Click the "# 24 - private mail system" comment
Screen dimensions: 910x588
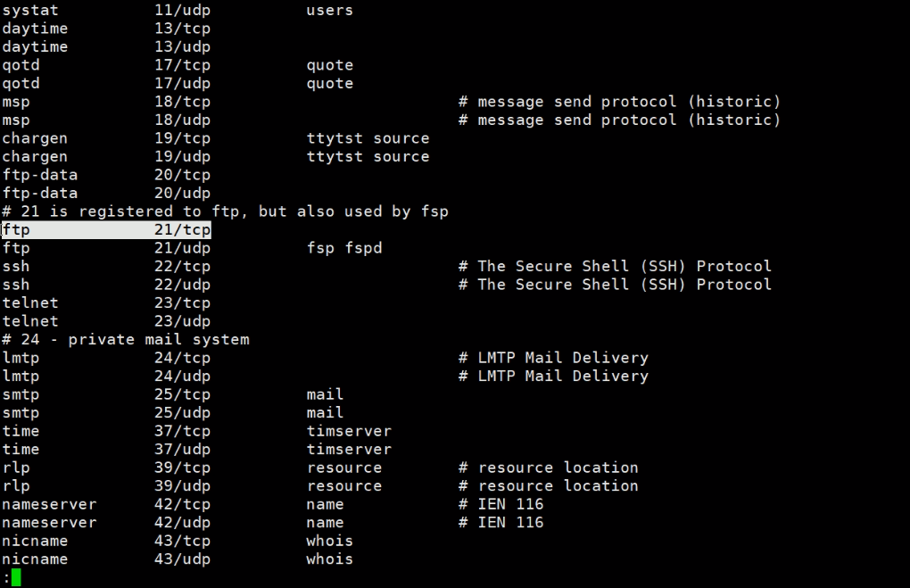125,339
